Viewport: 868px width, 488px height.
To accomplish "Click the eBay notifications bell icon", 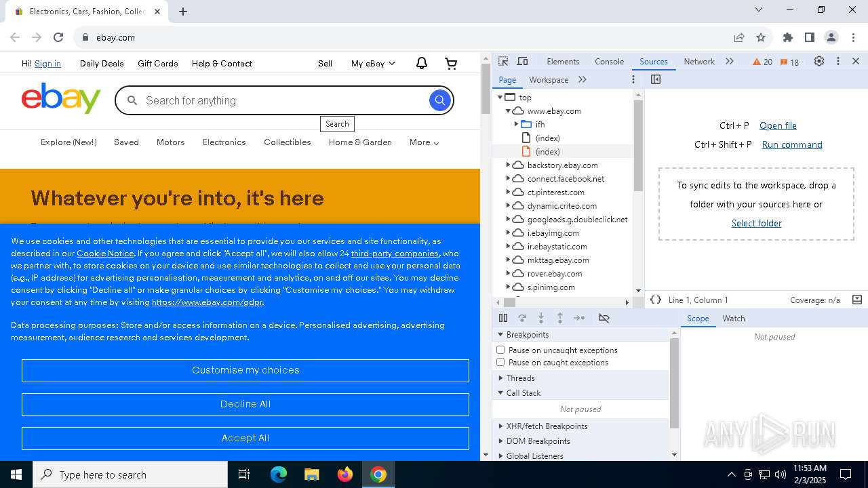I will coord(422,63).
